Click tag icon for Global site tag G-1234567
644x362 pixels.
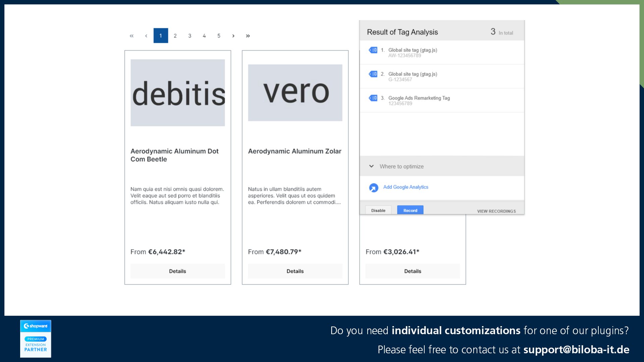click(373, 74)
